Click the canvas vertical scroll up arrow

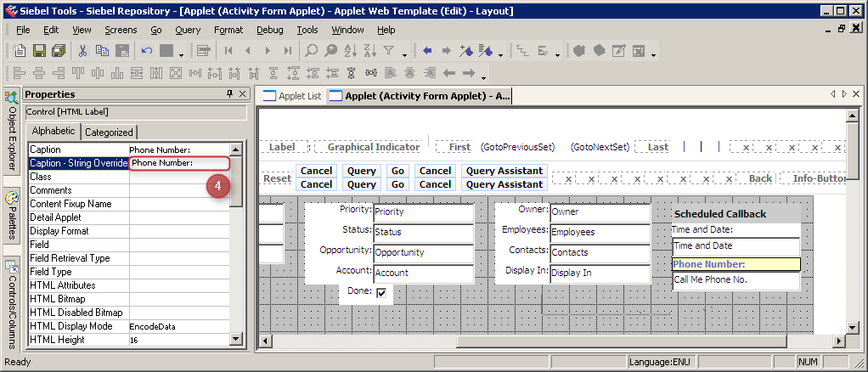[x=853, y=116]
